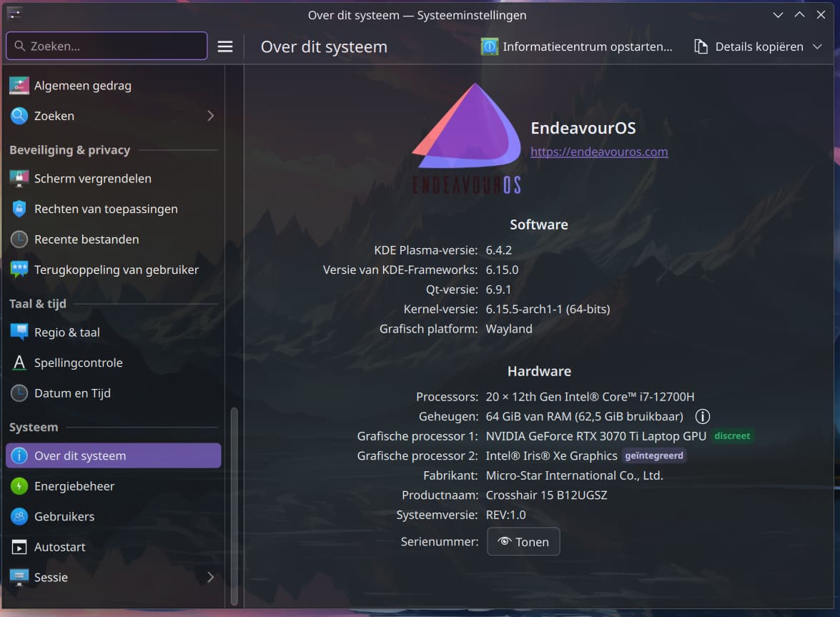The height and width of the screenshot is (617, 840).
Task: Open Terugkoppeling van gebruiker
Action: (113, 270)
